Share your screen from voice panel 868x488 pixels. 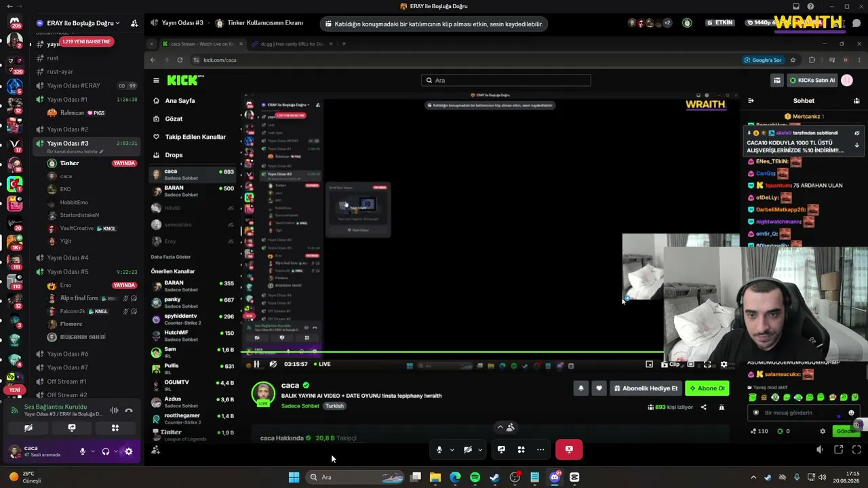[72, 428]
